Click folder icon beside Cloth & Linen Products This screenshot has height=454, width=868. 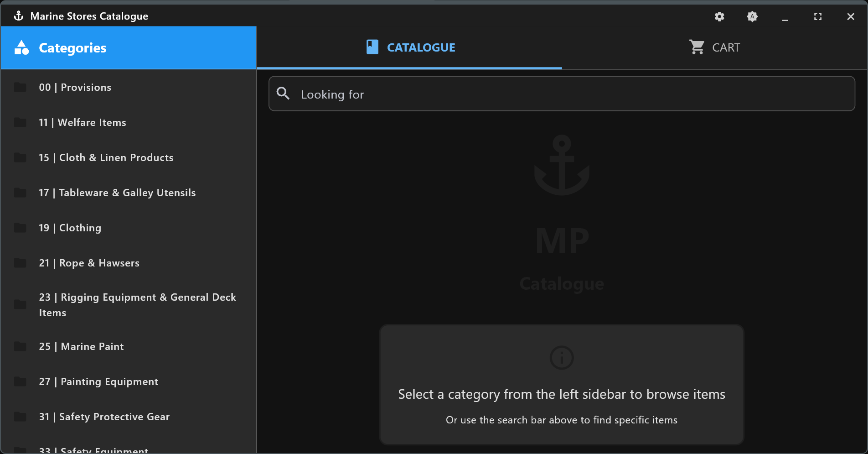point(20,157)
